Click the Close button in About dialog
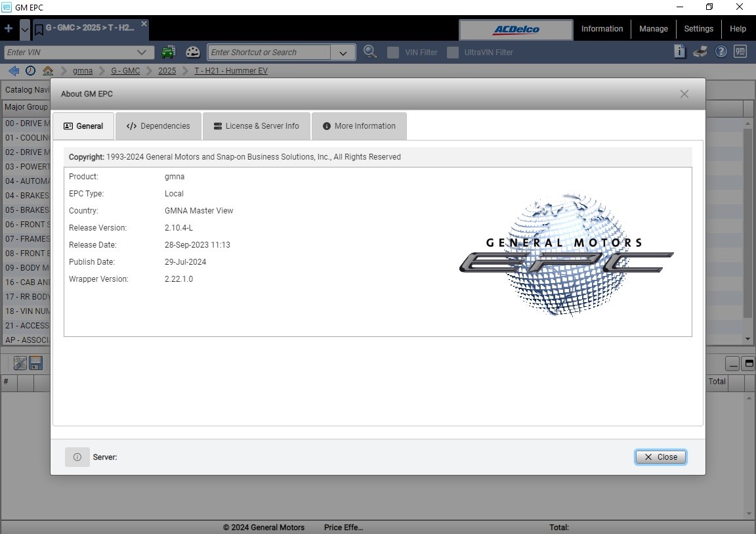The width and height of the screenshot is (756, 534). [x=661, y=456]
